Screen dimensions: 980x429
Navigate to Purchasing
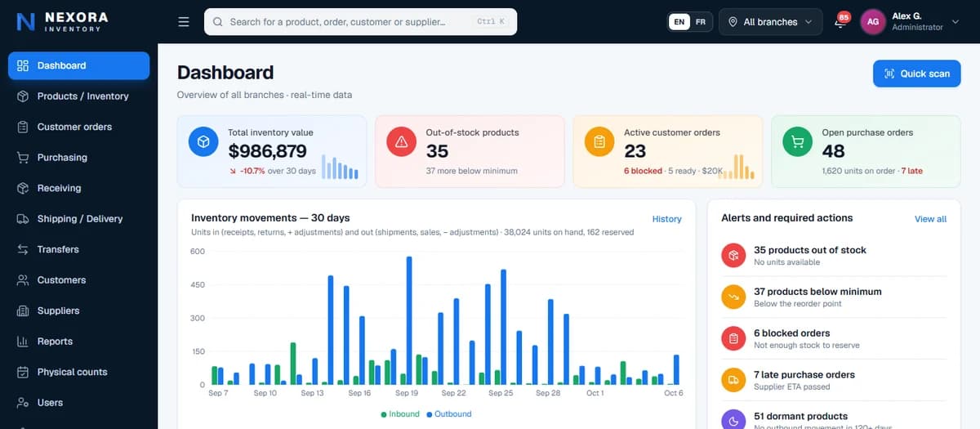78,158
